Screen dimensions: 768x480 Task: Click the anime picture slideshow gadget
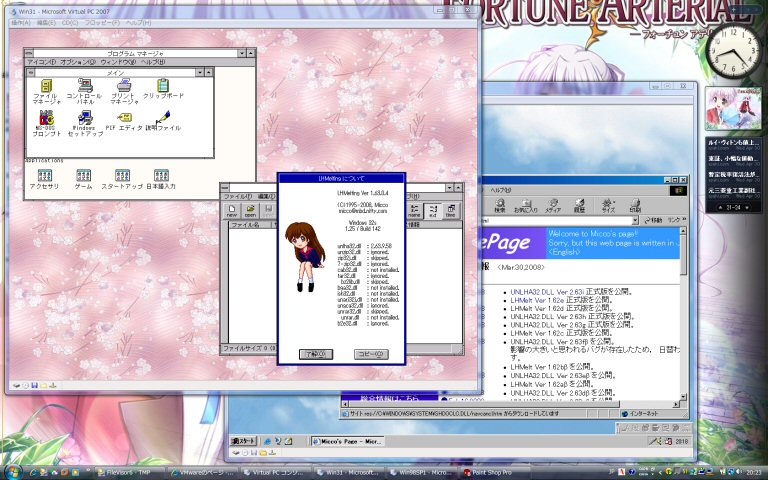[733, 108]
